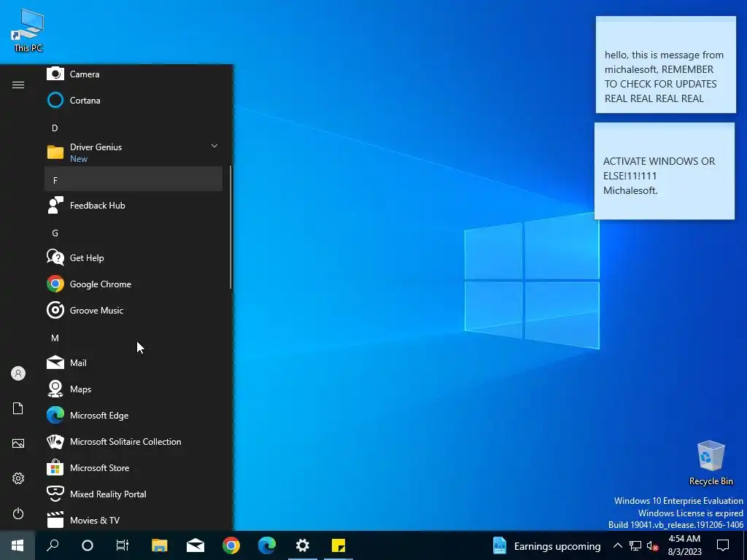Expand Start menu hamburger navigation
The image size is (747, 560).
(18, 85)
